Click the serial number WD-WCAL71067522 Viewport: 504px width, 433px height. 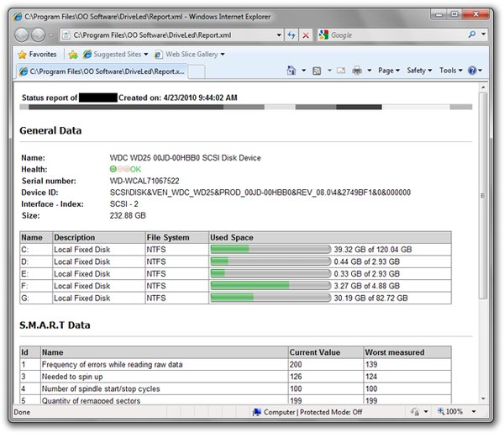(x=144, y=181)
